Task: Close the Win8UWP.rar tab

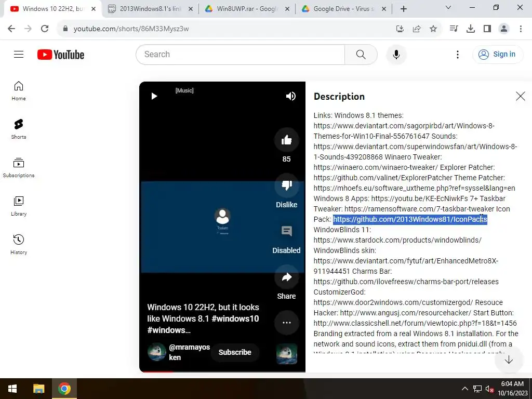Action: coord(287,9)
